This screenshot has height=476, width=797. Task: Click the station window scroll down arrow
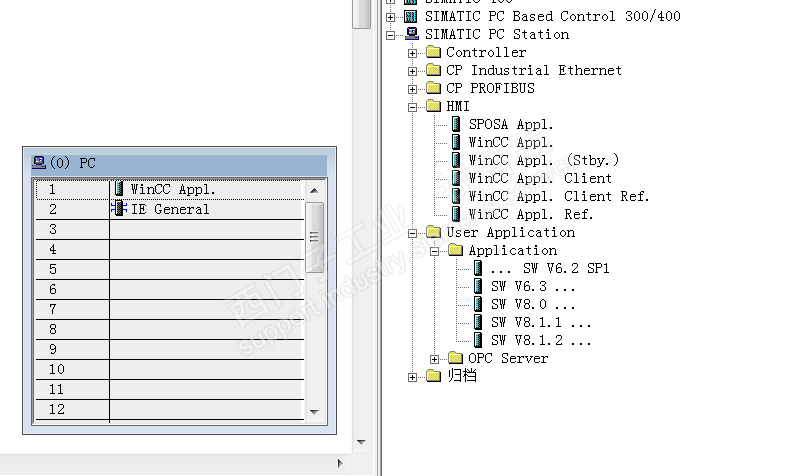361,442
